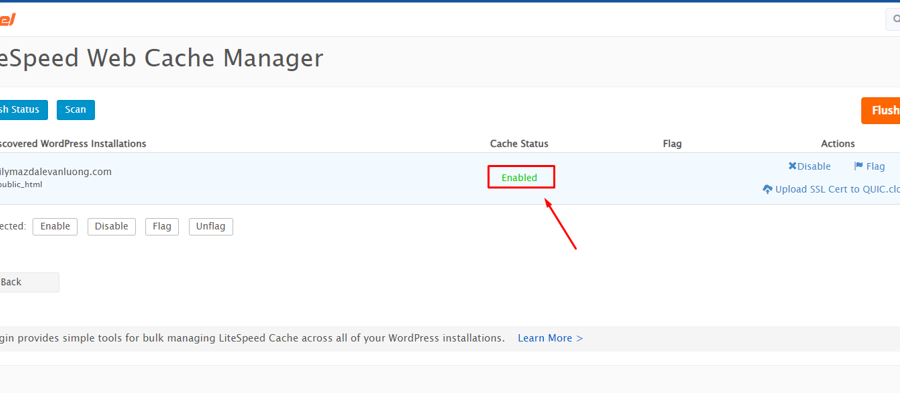Click the orange Flush button
The width and height of the screenshot is (900, 393).
pyautogui.click(x=881, y=110)
